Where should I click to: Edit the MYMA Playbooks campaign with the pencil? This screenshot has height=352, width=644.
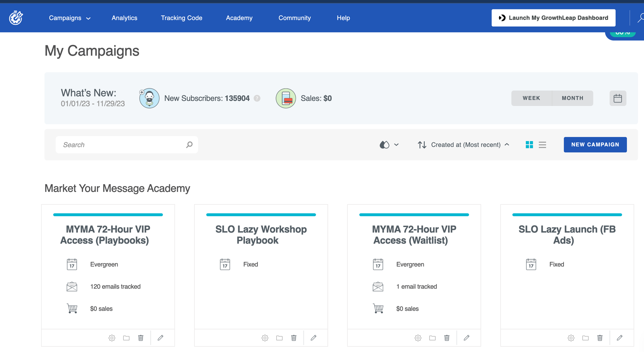tap(160, 338)
